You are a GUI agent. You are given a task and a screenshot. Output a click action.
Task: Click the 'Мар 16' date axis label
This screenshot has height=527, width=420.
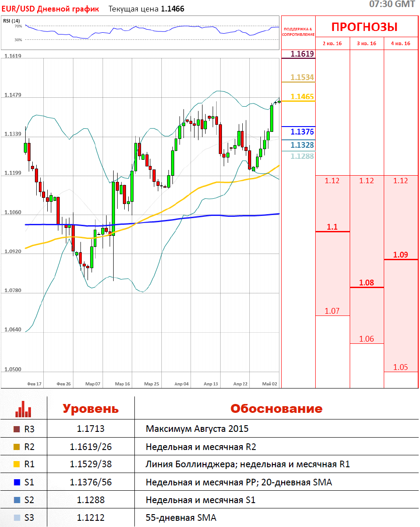[x=122, y=384]
